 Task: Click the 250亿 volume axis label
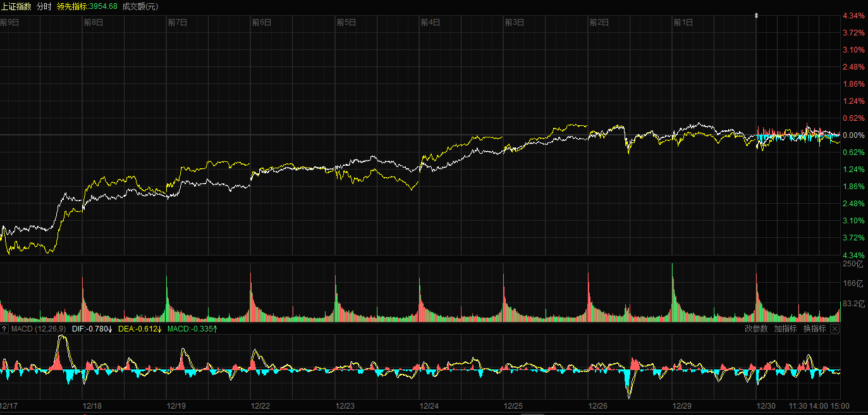pyautogui.click(x=853, y=264)
